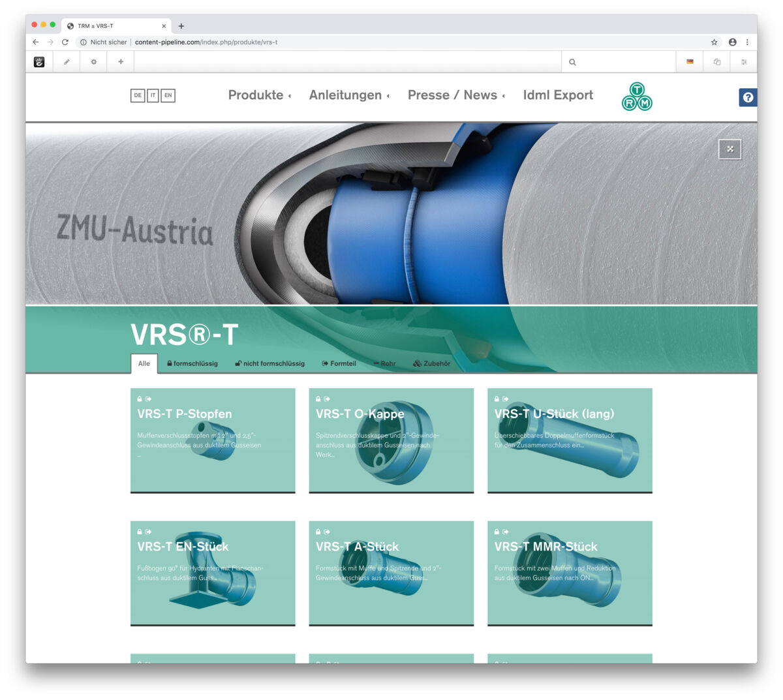
Task: Close the TRM ± VRS-T tab
Action: (x=164, y=26)
